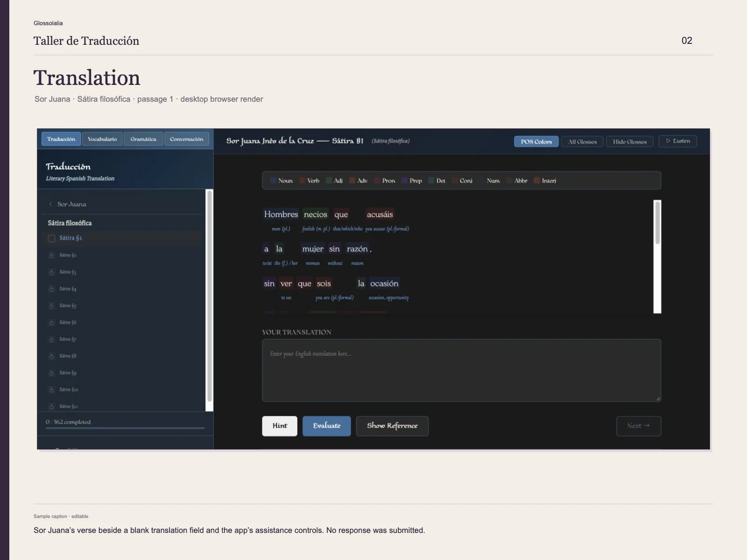Click the Noun color swatch in legend
The height and width of the screenshot is (560, 747).
[x=273, y=181]
